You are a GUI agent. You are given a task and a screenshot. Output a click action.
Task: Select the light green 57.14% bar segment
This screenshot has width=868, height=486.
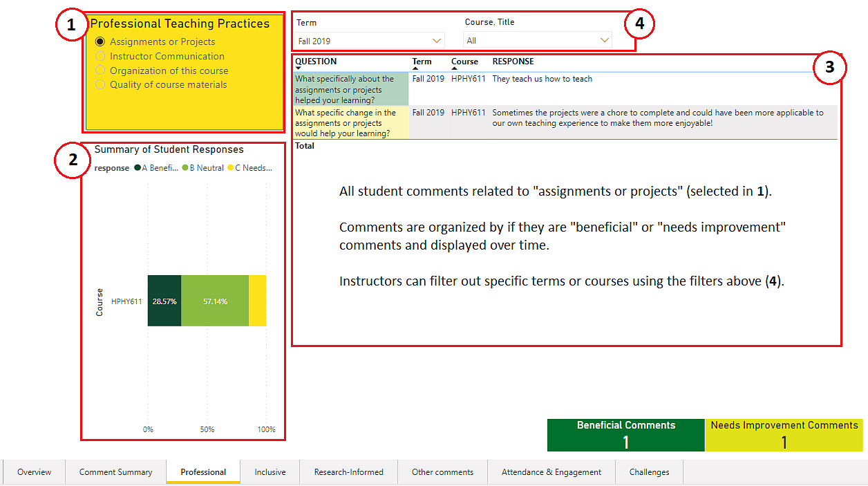(215, 301)
